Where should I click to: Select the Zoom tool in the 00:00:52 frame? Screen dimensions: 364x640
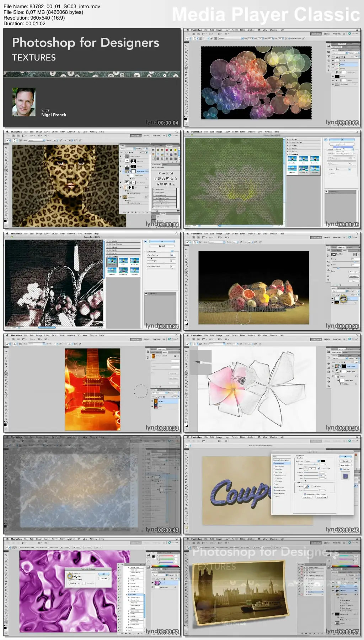click(x=6, y=623)
